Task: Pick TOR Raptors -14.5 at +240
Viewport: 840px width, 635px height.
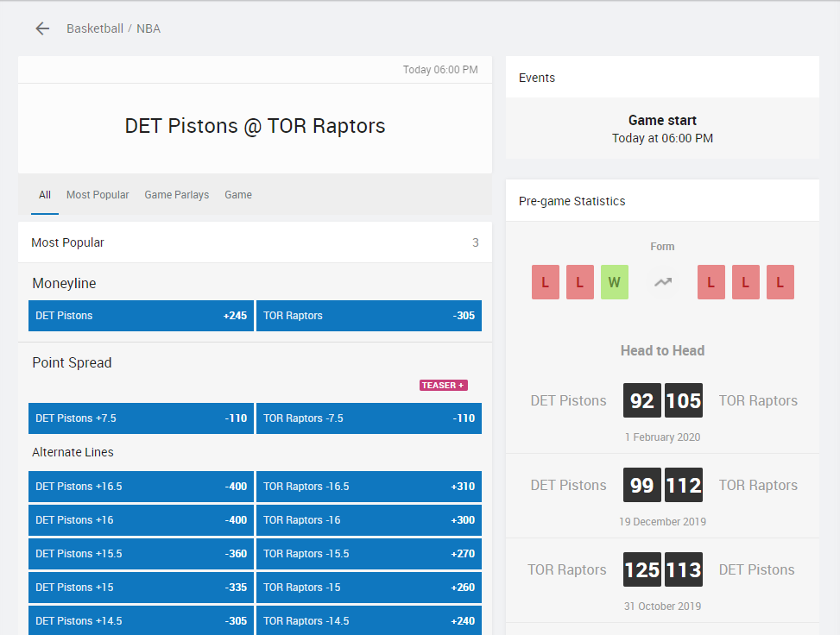Action: 369,620
